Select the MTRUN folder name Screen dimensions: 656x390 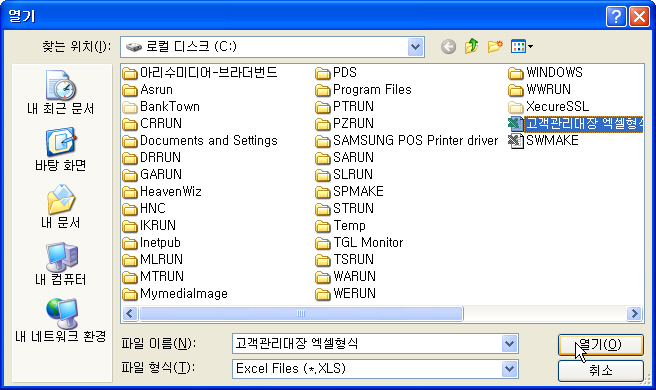point(162,277)
